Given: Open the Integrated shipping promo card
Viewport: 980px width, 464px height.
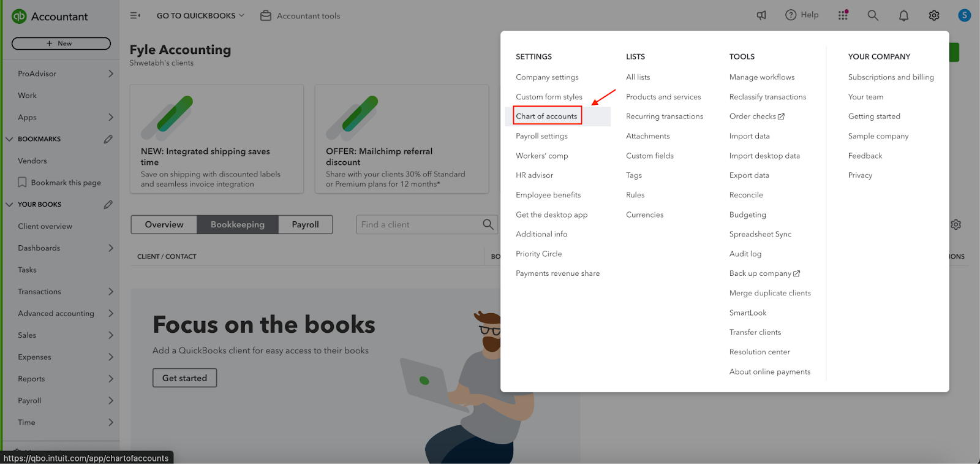Looking at the screenshot, I should [x=217, y=139].
